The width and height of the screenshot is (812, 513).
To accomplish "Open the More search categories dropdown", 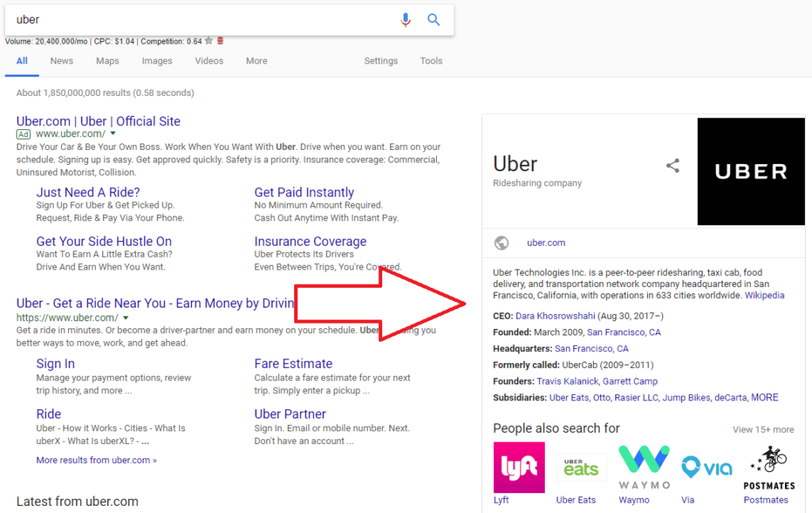I will tap(256, 60).
